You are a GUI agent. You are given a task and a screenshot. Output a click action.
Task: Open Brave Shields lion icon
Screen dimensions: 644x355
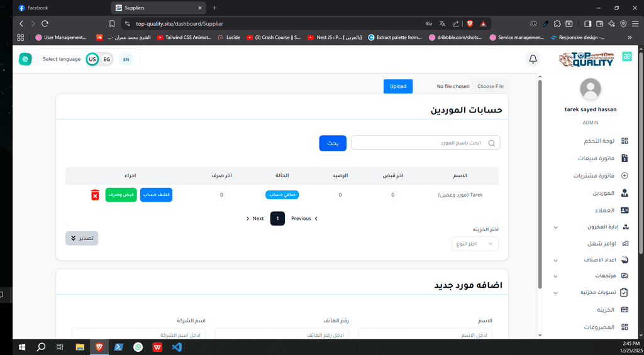coord(470,24)
